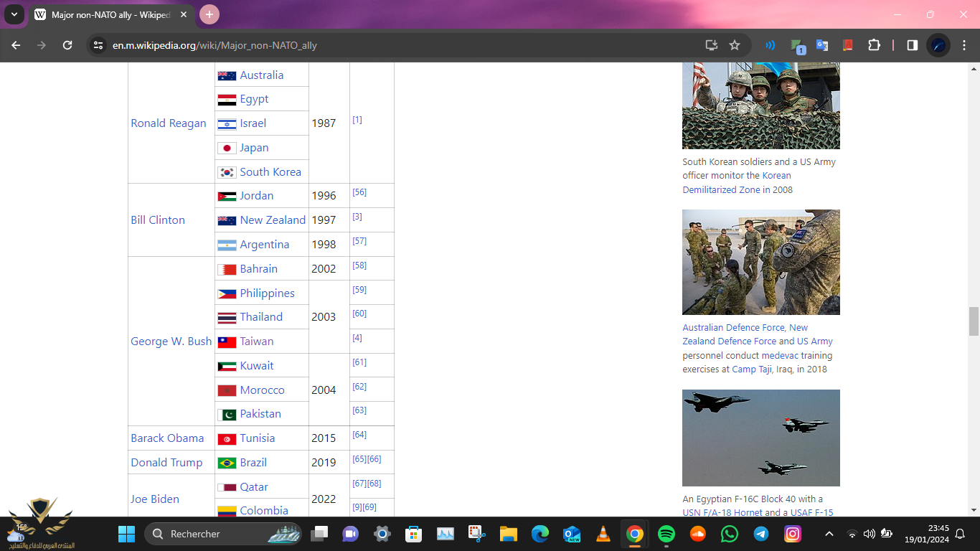Click the Rechercher taskbar search box
The height and width of the screenshot is (551, 980).
point(224,534)
